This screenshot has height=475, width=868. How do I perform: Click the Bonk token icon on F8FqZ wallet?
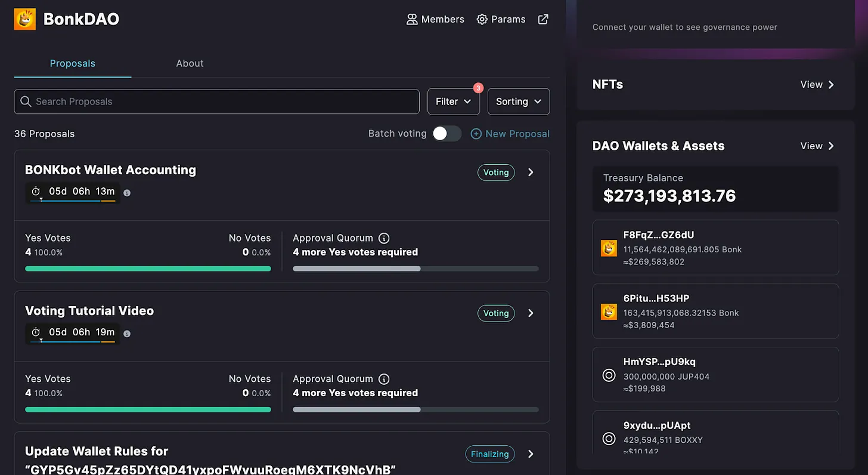pyautogui.click(x=609, y=248)
